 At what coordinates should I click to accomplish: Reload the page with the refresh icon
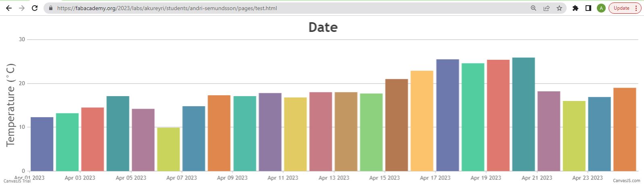click(x=35, y=8)
